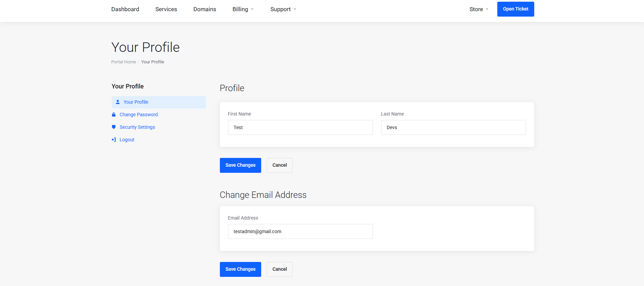The width and height of the screenshot is (644, 286).
Task: Click the 'Last Name' label
Action: pyautogui.click(x=392, y=114)
